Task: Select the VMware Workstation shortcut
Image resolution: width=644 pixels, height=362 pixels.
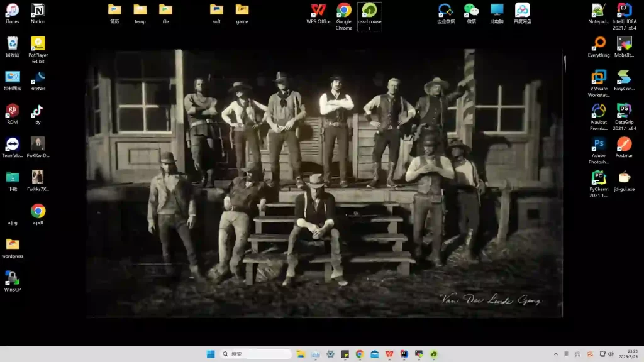Action: click(599, 84)
